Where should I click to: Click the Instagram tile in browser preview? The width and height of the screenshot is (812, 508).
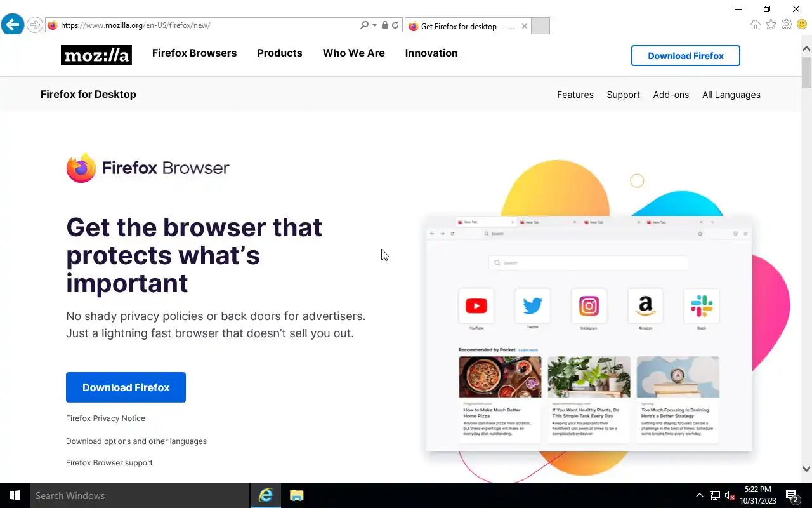click(589, 306)
